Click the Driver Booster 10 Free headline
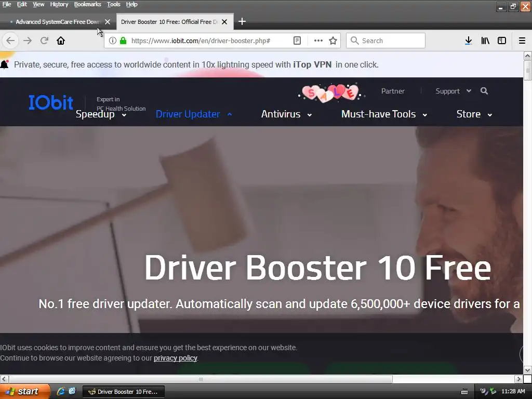This screenshot has width=532, height=399. [317, 268]
